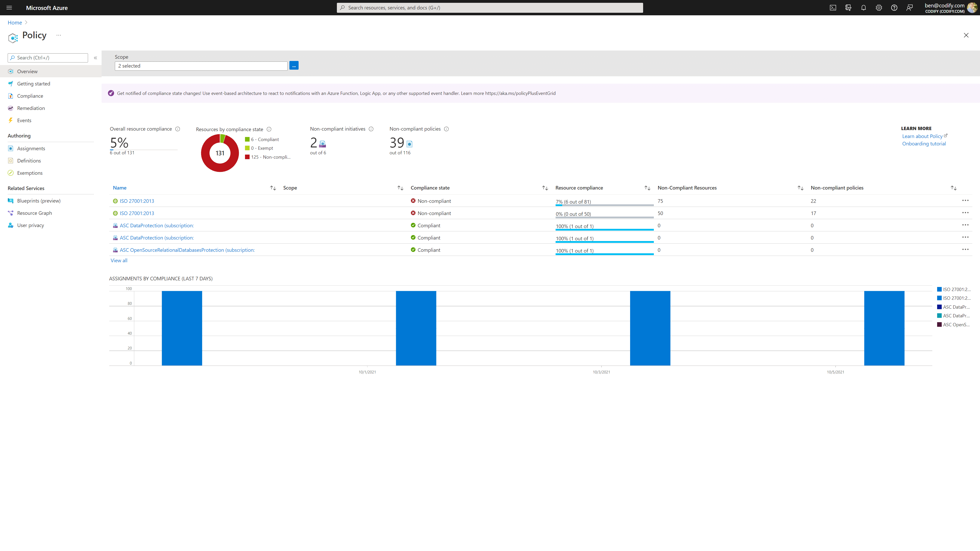The height and width of the screenshot is (551, 980).
Task: Open Onboarding tutorial link
Action: 924,144
